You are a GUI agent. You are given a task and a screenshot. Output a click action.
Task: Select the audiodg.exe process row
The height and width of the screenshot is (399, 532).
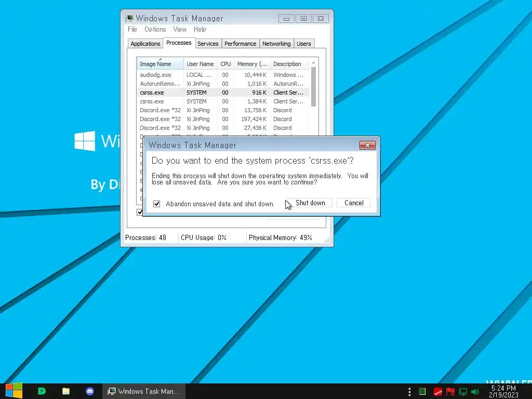(x=223, y=75)
